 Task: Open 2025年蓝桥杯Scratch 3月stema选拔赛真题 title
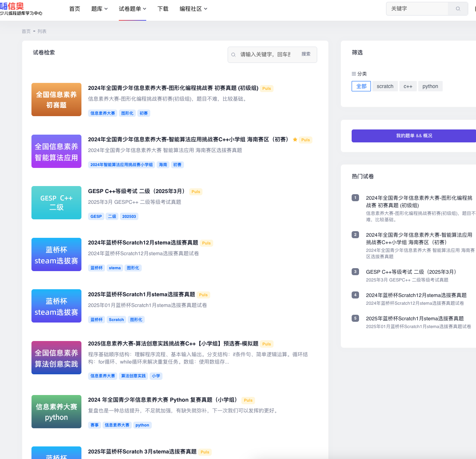tap(142, 452)
